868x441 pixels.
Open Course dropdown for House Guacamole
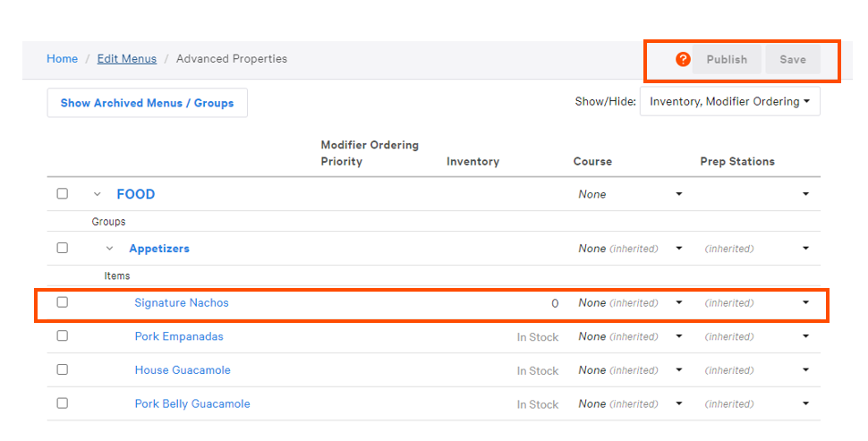(x=678, y=370)
